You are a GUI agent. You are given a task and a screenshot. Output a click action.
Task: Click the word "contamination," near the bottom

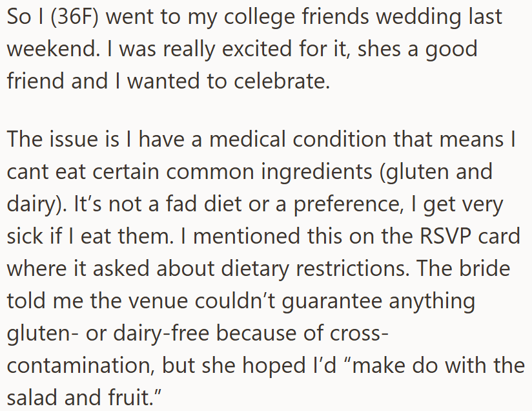pos(81,366)
